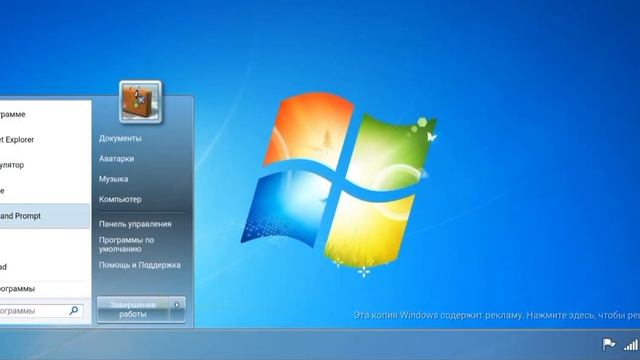Screen dimensions: 640x360
Task: Click the Завершение работы button
Action: pos(133,309)
